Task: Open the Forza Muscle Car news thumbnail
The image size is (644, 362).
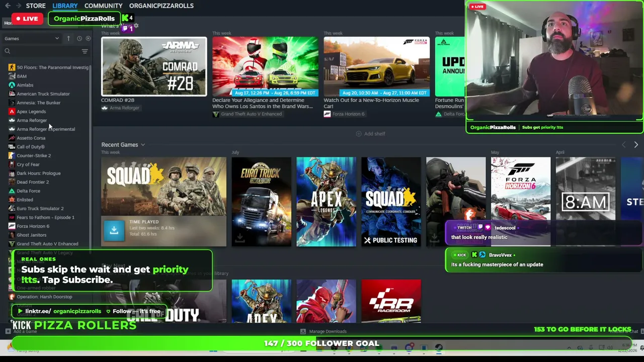Action: pyautogui.click(x=377, y=66)
